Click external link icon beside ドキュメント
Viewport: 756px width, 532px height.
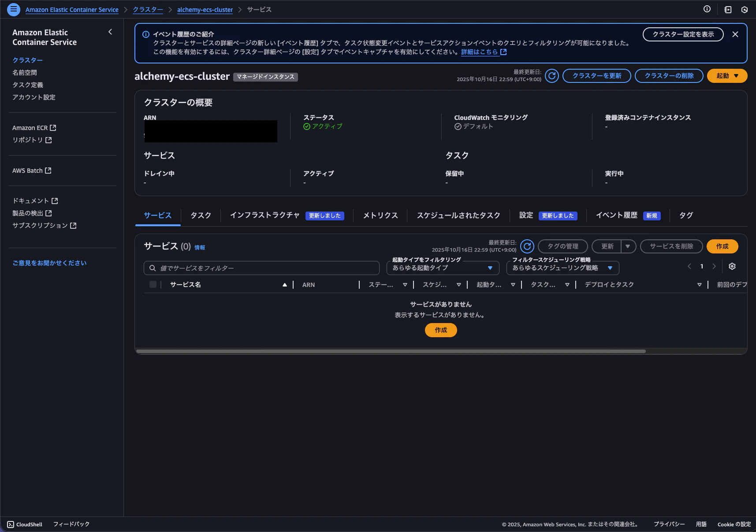click(55, 201)
